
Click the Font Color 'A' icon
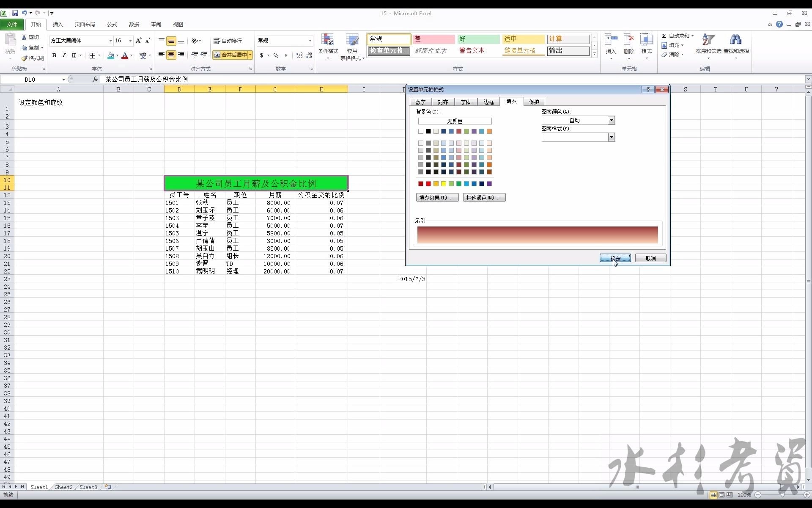(125, 55)
